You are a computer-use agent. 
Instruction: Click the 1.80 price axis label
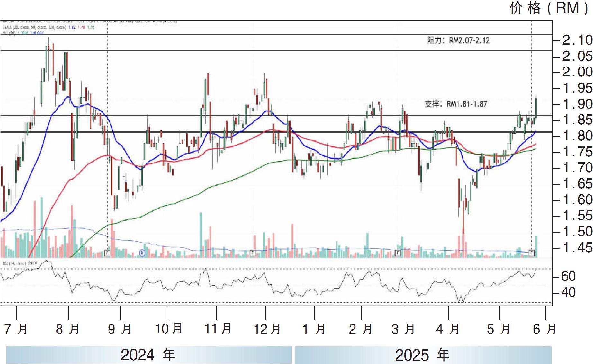click(x=577, y=136)
